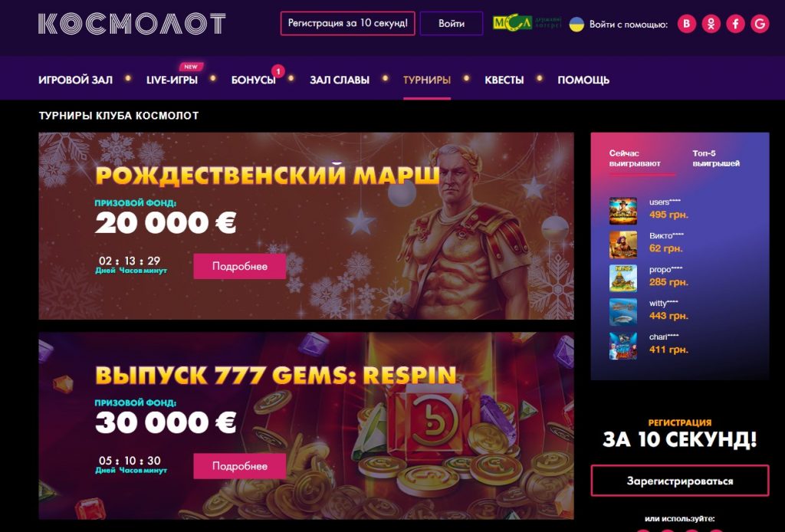Click Подробнее for 777 Gems: Respin
This screenshot has width=785, height=532.
tap(240, 466)
